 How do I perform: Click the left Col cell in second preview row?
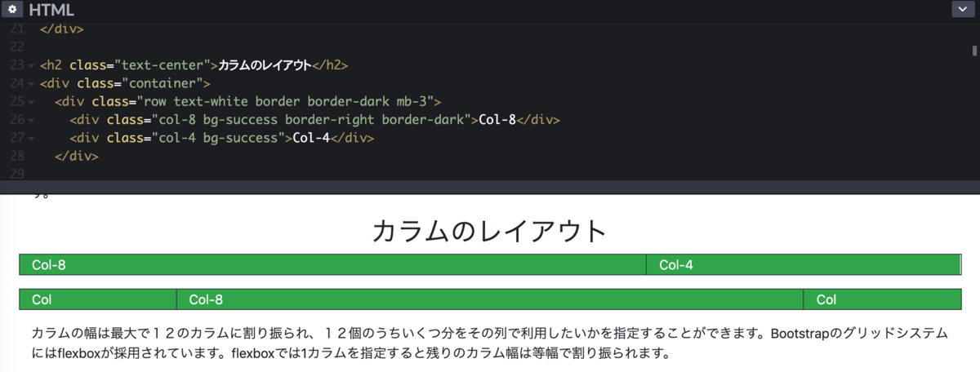[x=98, y=299]
